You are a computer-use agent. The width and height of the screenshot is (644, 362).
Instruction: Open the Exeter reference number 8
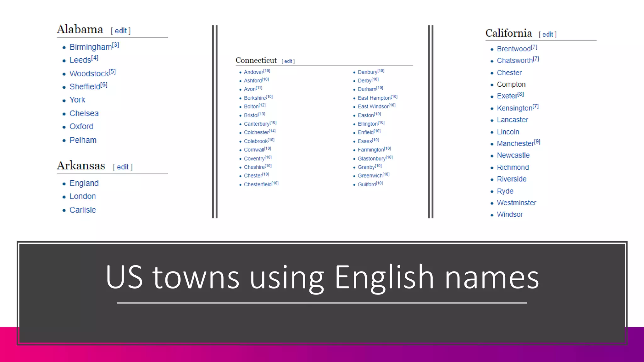click(521, 94)
